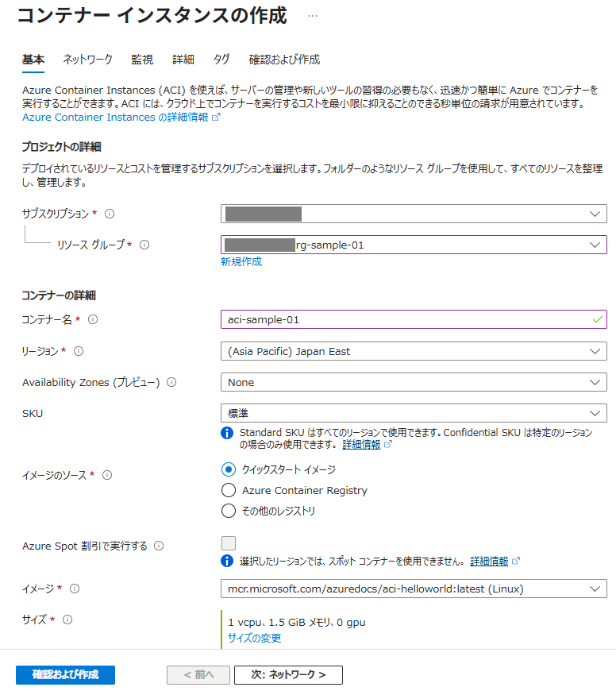616x691 pixels.
Task: Switch to タグ tab
Action: pyautogui.click(x=221, y=60)
